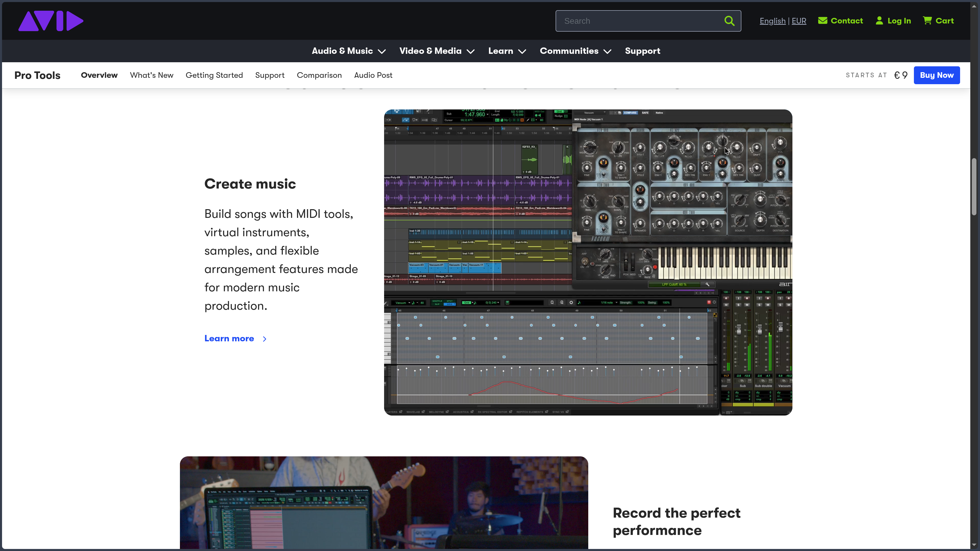
Task: Click the Record the perfect performance heading
Action: coord(676,521)
